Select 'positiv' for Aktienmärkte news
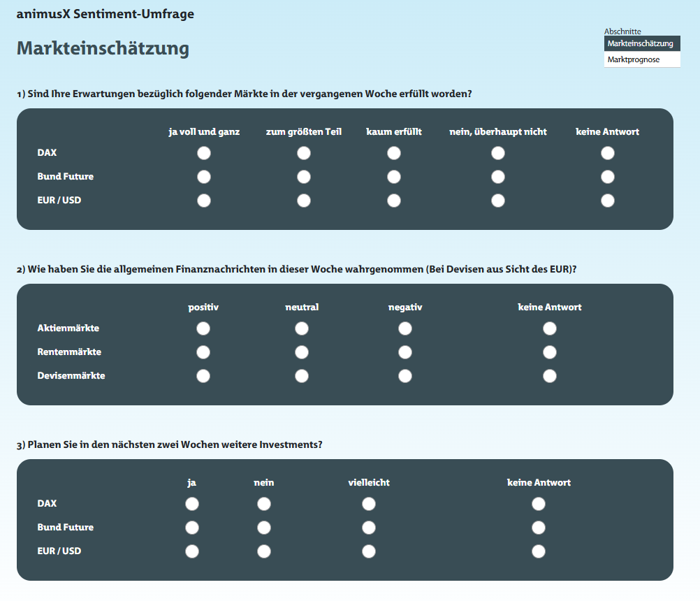 pyautogui.click(x=203, y=328)
